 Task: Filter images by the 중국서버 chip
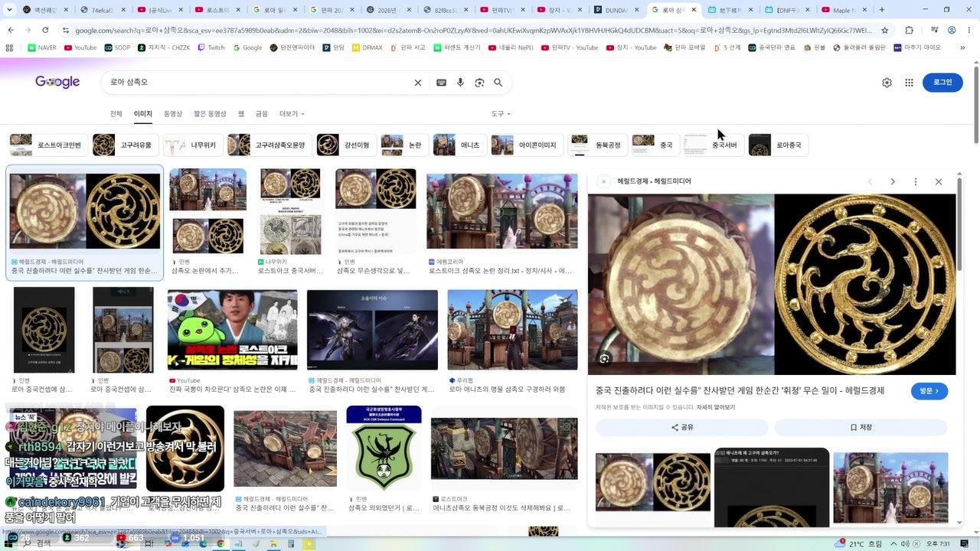714,145
